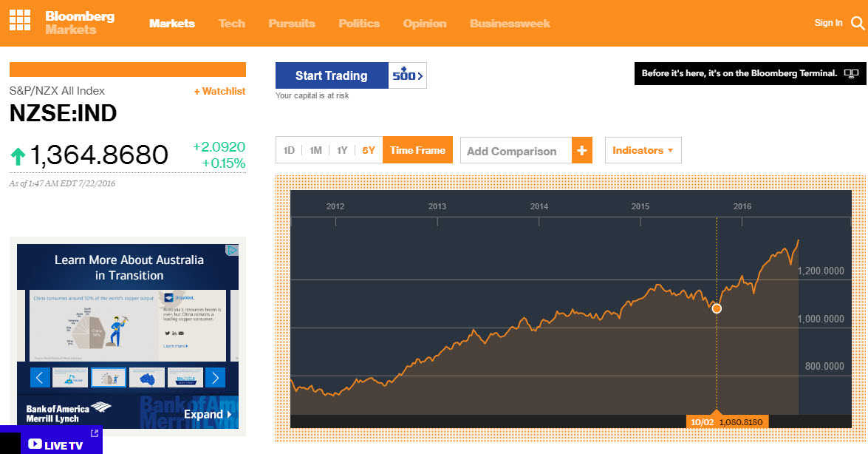Click Sign In

829,23
